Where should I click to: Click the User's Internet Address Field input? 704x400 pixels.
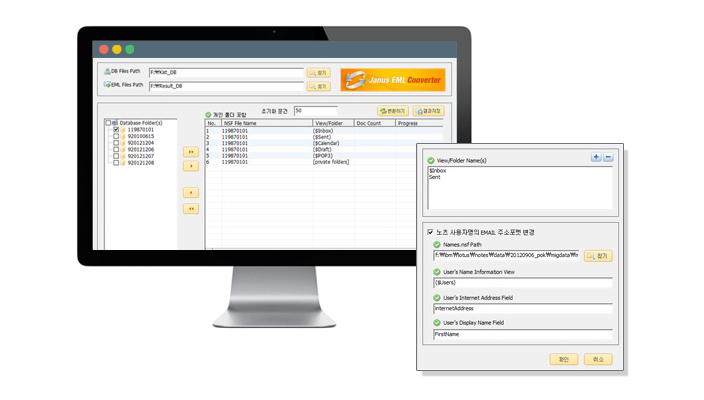point(522,309)
